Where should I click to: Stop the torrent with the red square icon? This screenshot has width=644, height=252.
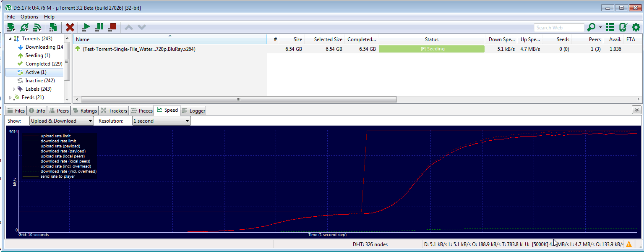point(112,27)
